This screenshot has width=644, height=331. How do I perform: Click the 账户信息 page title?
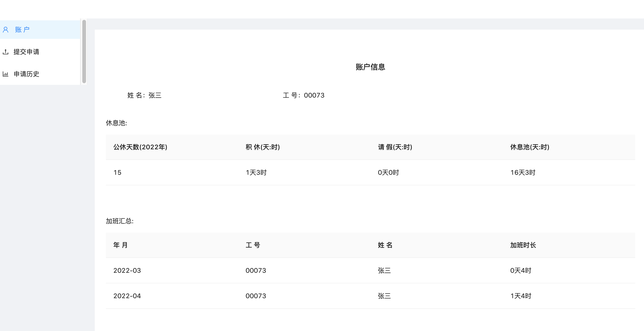(x=370, y=67)
